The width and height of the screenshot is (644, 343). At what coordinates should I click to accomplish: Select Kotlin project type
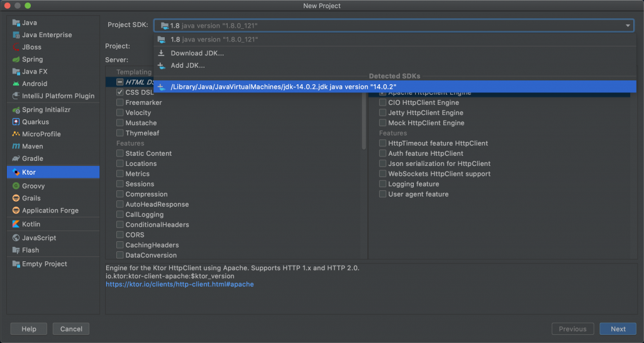(x=53, y=224)
